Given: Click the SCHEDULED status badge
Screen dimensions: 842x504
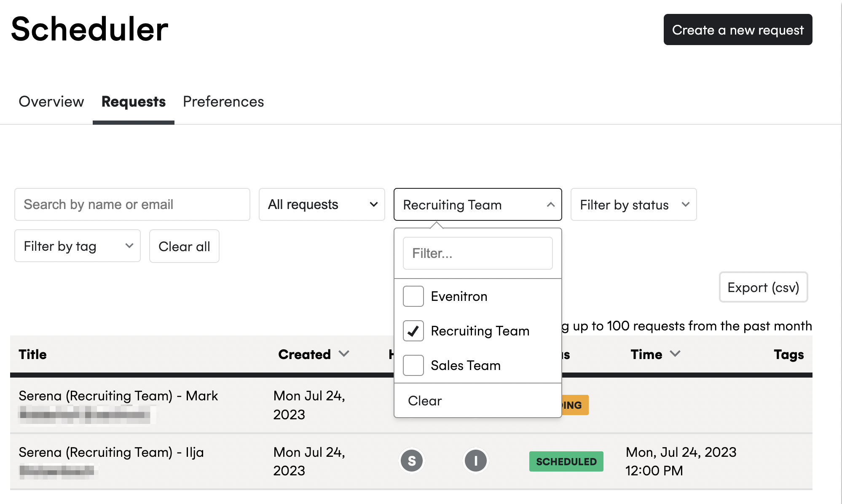Looking at the screenshot, I should coord(566,461).
